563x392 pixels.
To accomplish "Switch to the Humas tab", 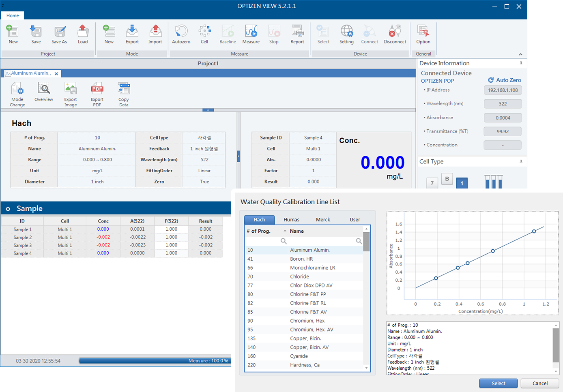I will (291, 220).
